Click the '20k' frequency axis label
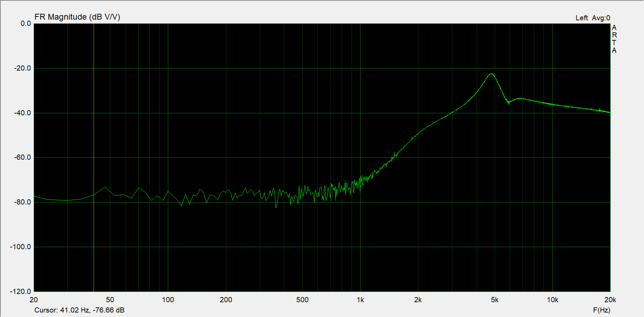The image size is (644, 317). 610,300
